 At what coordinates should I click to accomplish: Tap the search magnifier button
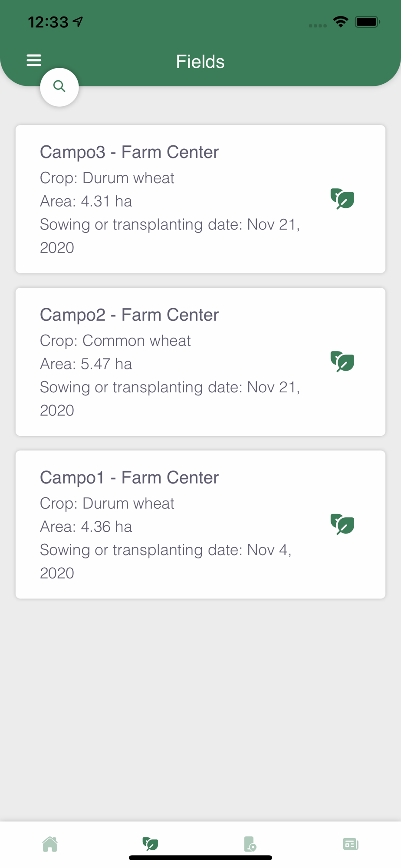click(59, 87)
